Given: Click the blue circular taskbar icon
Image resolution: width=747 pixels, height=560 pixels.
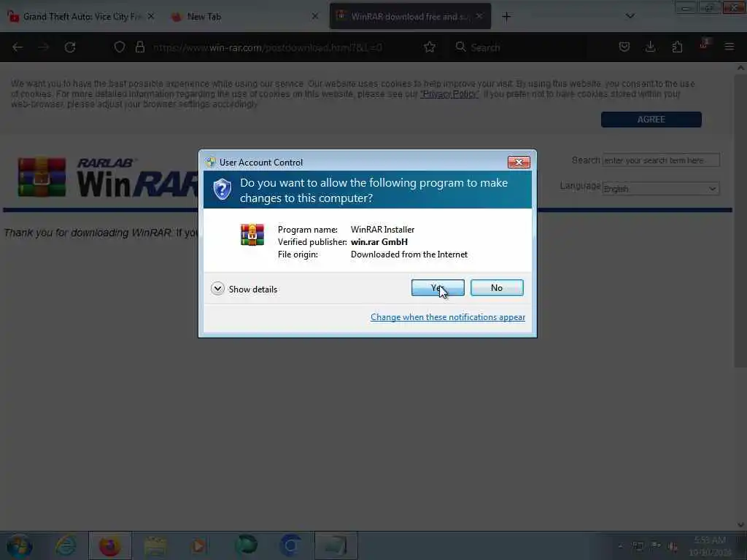Looking at the screenshot, I should [290, 545].
